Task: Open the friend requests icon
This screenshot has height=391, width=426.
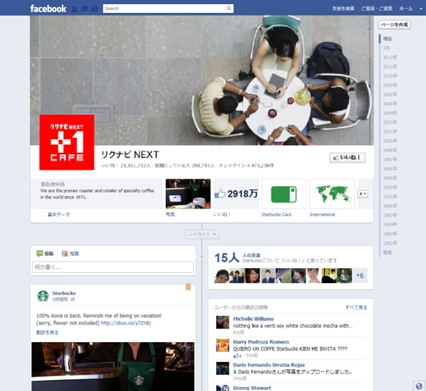Action: 74,9
